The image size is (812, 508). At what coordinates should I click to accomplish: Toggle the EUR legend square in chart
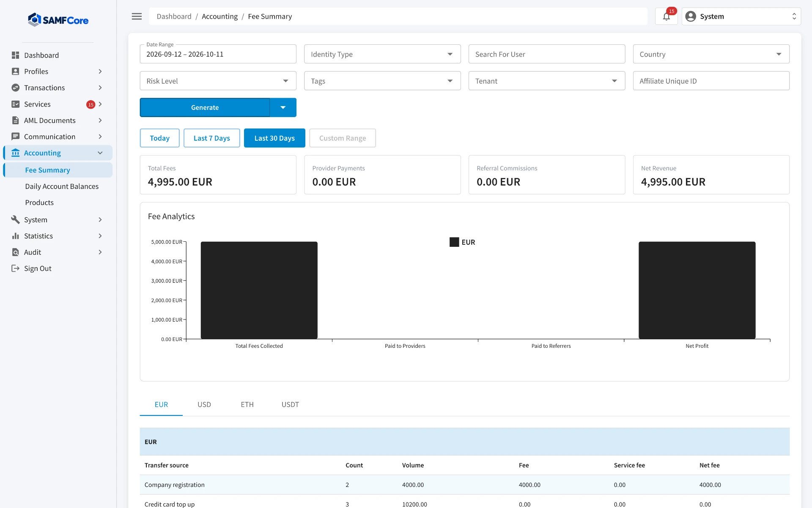pos(454,242)
